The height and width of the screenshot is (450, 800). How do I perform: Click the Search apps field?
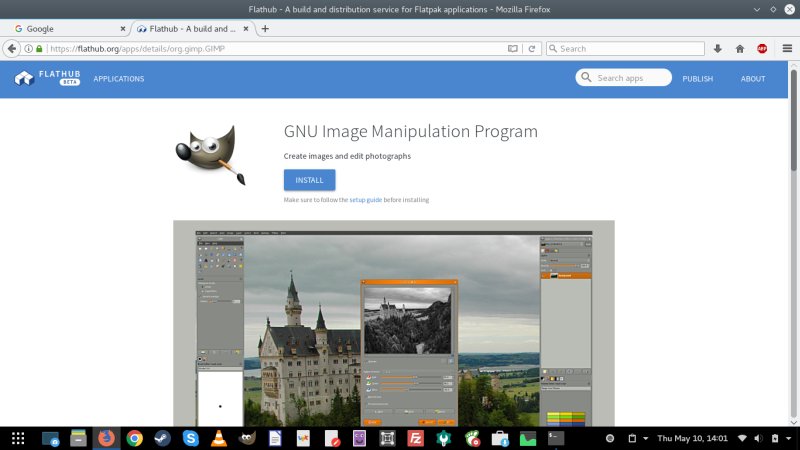pos(623,78)
